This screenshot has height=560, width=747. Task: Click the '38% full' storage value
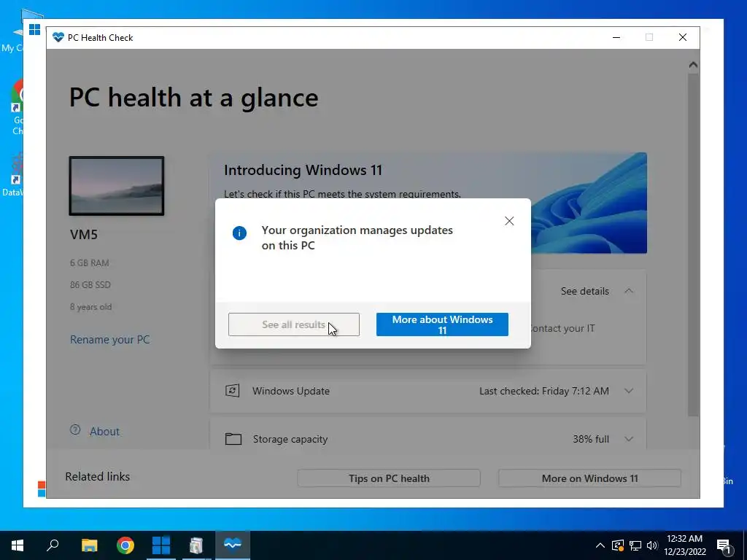[591, 439]
